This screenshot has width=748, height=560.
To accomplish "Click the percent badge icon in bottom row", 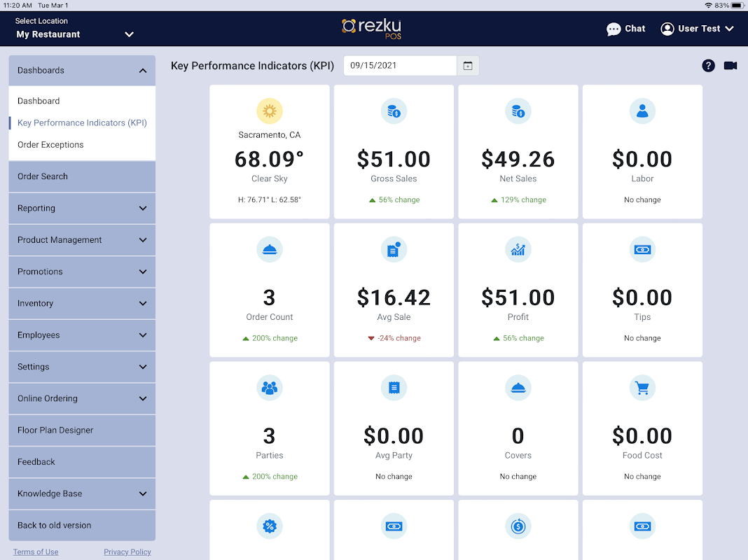I will click(x=270, y=526).
